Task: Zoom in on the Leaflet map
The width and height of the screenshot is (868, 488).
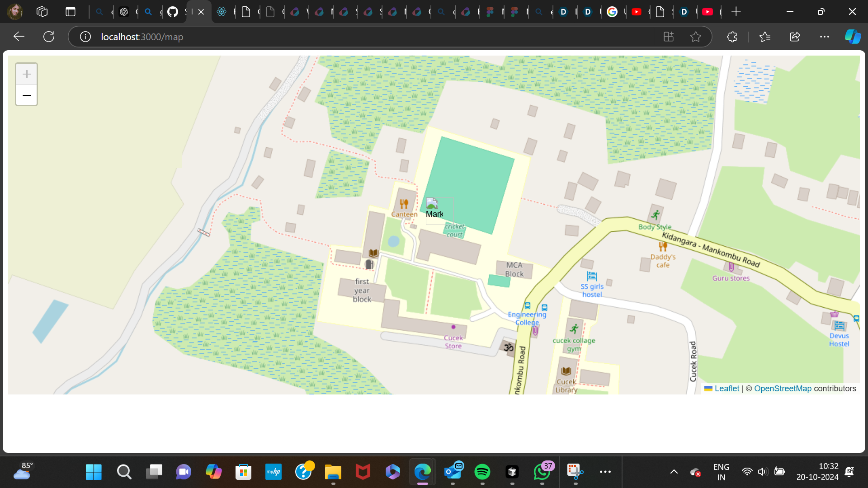Action: pyautogui.click(x=27, y=74)
